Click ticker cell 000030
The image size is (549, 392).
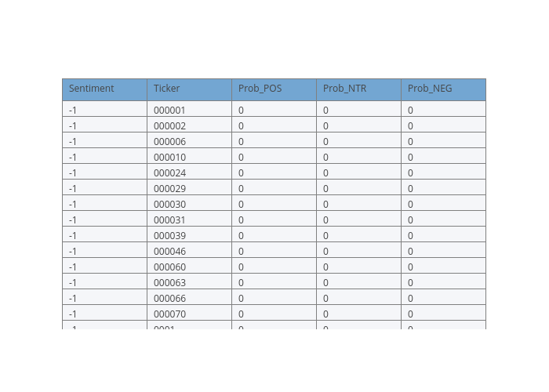pos(169,205)
